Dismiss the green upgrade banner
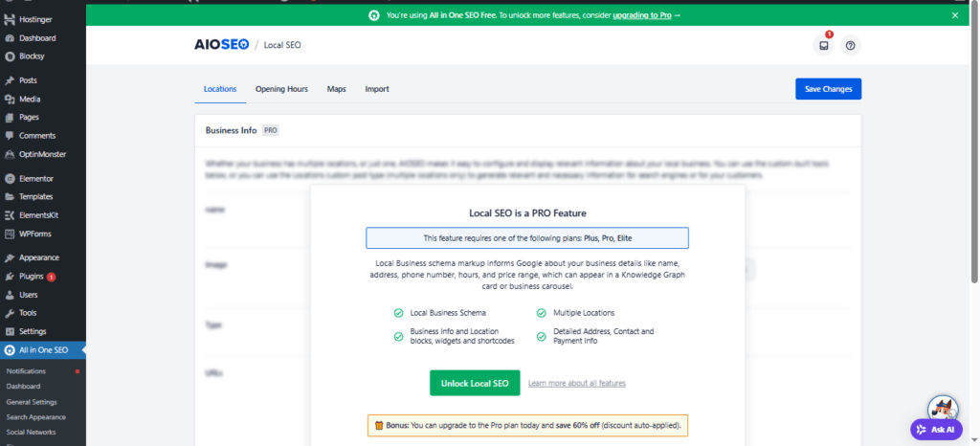Image resolution: width=980 pixels, height=446 pixels. coord(955,15)
